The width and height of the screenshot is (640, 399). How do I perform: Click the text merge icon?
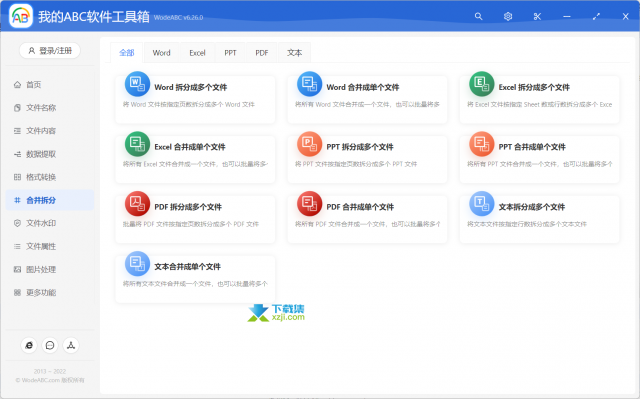coord(137,264)
